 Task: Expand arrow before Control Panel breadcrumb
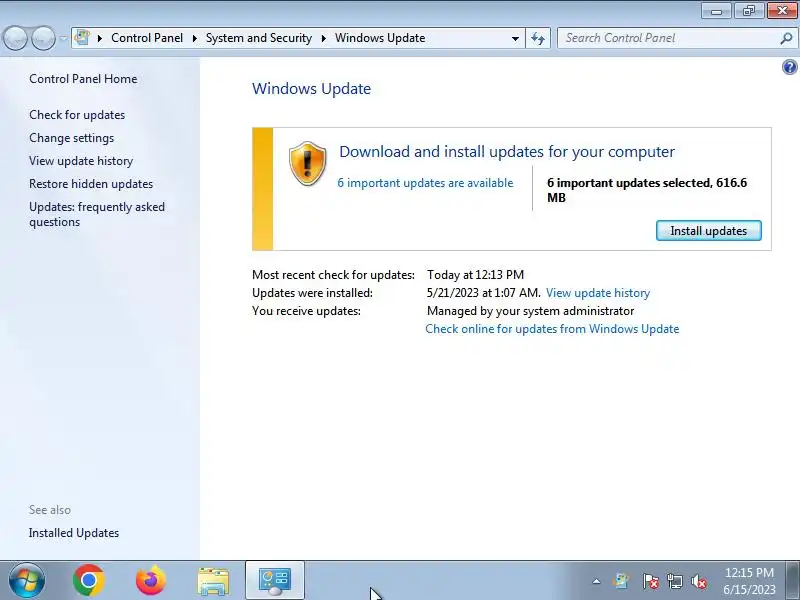coord(100,38)
